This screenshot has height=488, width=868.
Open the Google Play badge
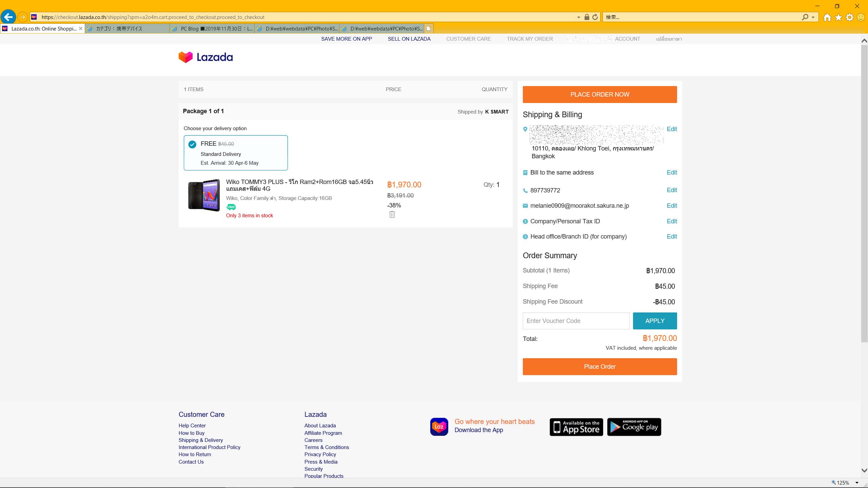tap(634, 427)
